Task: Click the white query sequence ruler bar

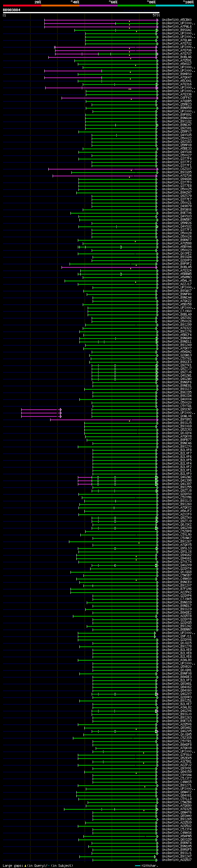Action: point(81,12)
